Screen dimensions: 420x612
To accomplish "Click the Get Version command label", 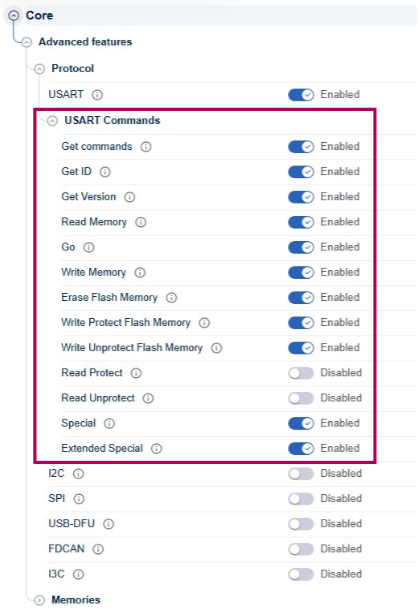I will tap(89, 196).
